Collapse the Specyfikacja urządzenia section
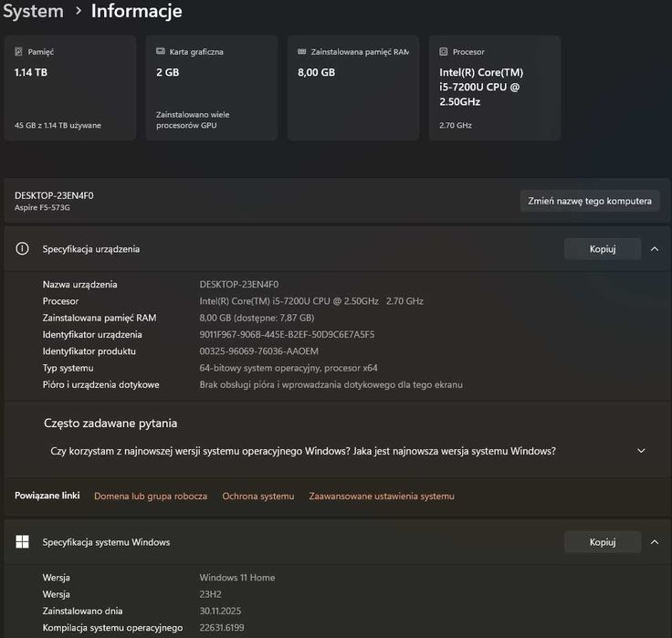 [655, 249]
